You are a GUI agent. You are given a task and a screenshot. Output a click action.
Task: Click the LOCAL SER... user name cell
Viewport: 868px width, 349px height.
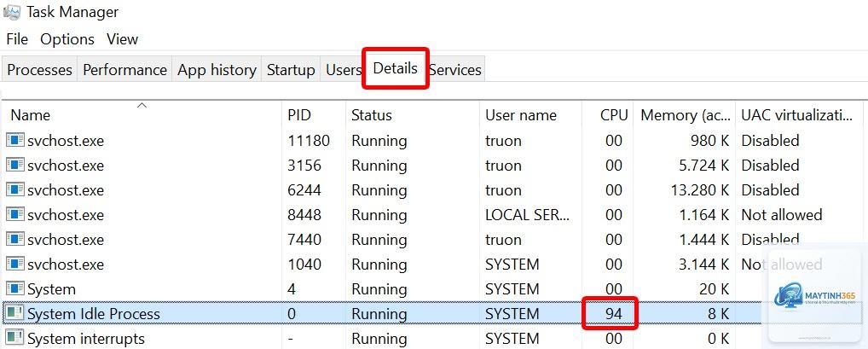coord(527,215)
